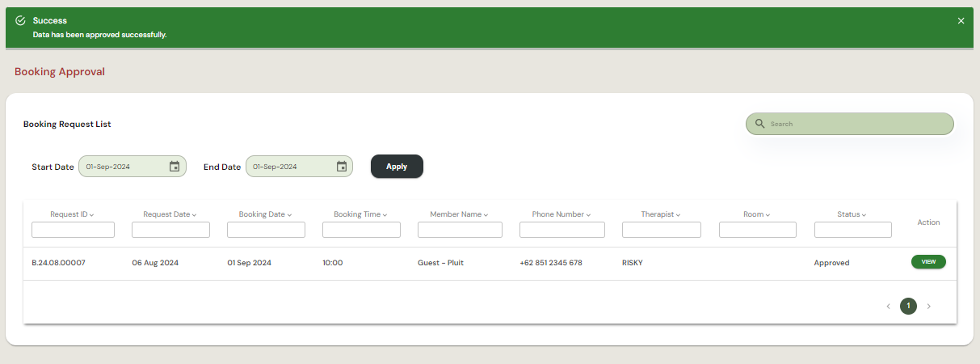
Task: Focus the Search text box
Action: coord(856,124)
